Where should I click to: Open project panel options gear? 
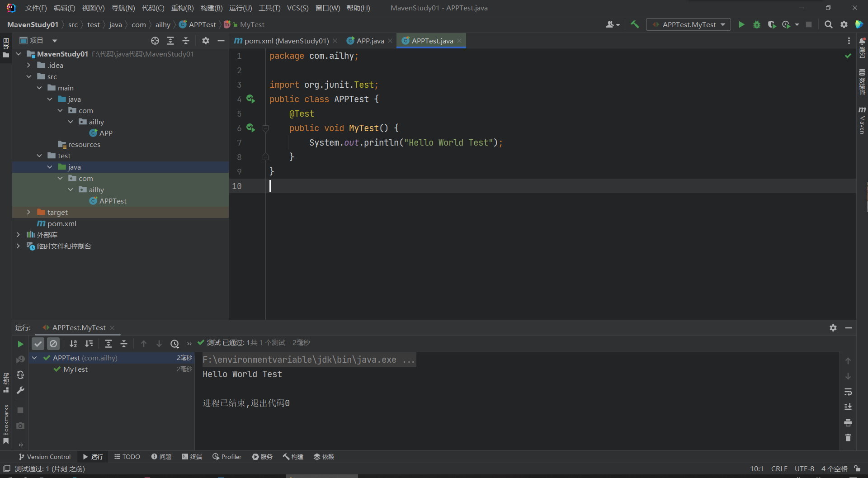(x=206, y=41)
